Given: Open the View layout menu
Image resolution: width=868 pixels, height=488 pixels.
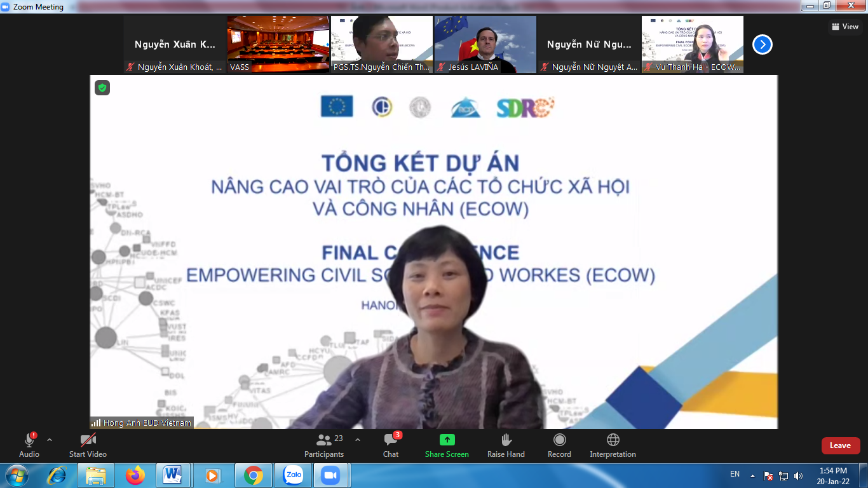Looking at the screenshot, I should (x=845, y=27).
